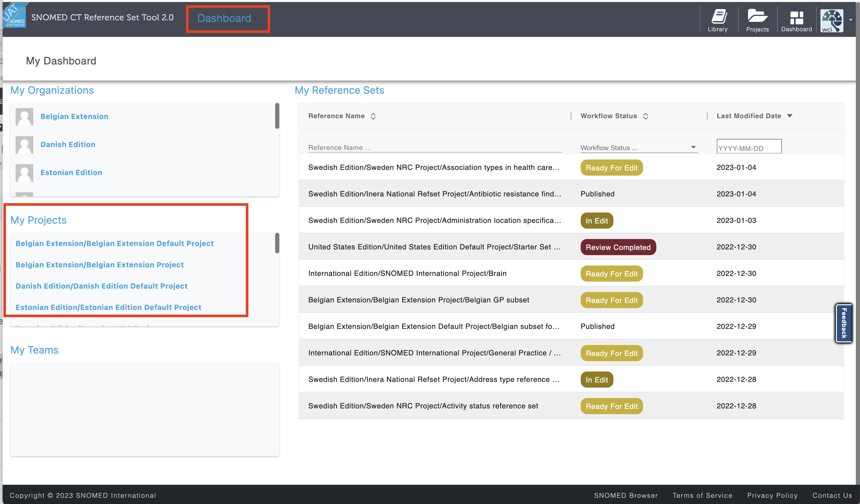The height and width of the screenshot is (504, 860).
Task: Select Activity status reference set row
Action: (571, 406)
